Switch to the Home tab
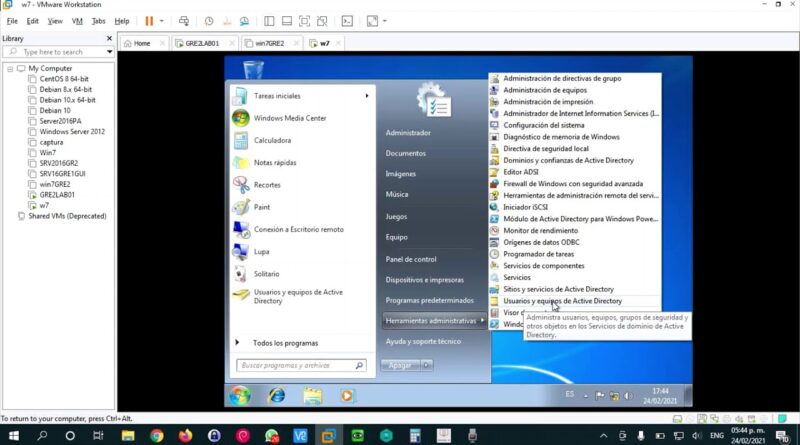 tap(142, 43)
